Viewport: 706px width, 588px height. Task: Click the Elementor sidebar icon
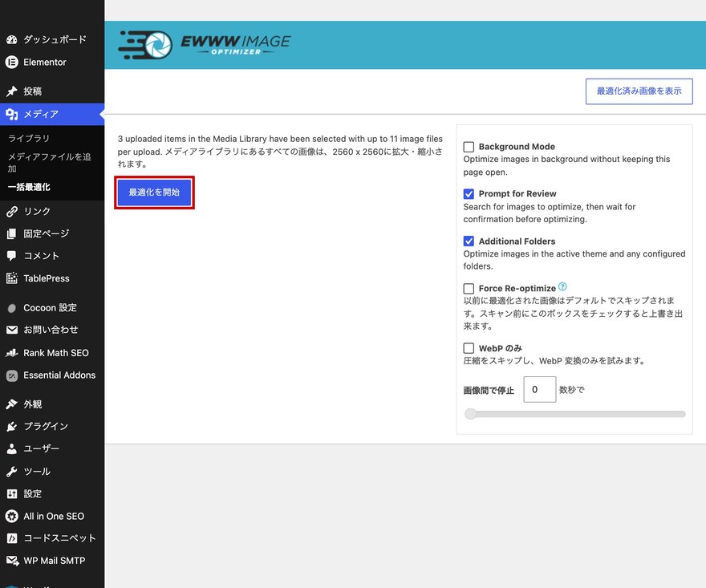pos(12,62)
